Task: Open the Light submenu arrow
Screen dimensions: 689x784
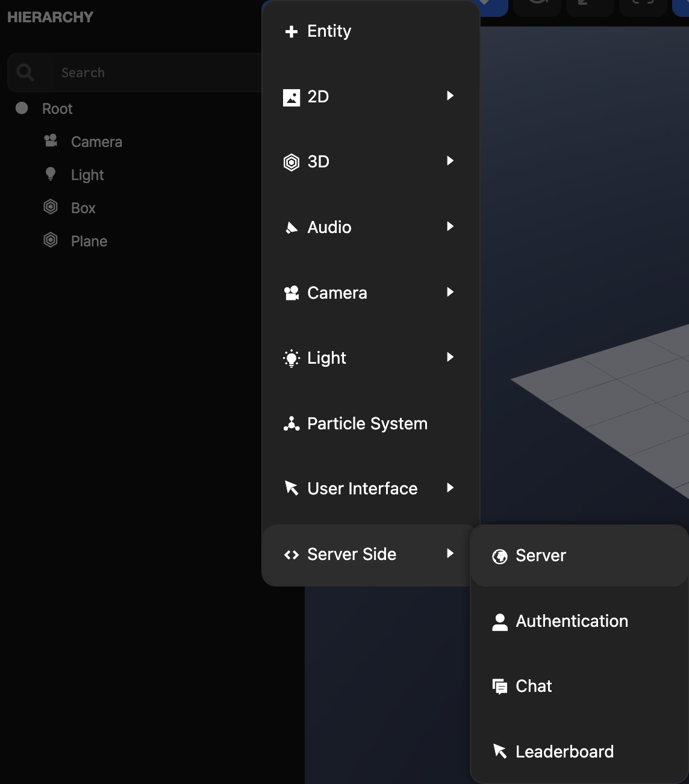Action: click(x=450, y=357)
